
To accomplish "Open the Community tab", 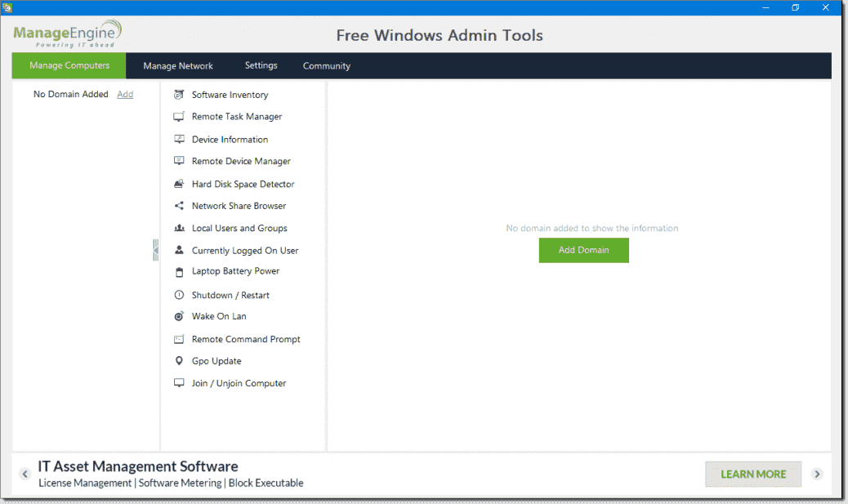I will (x=327, y=66).
